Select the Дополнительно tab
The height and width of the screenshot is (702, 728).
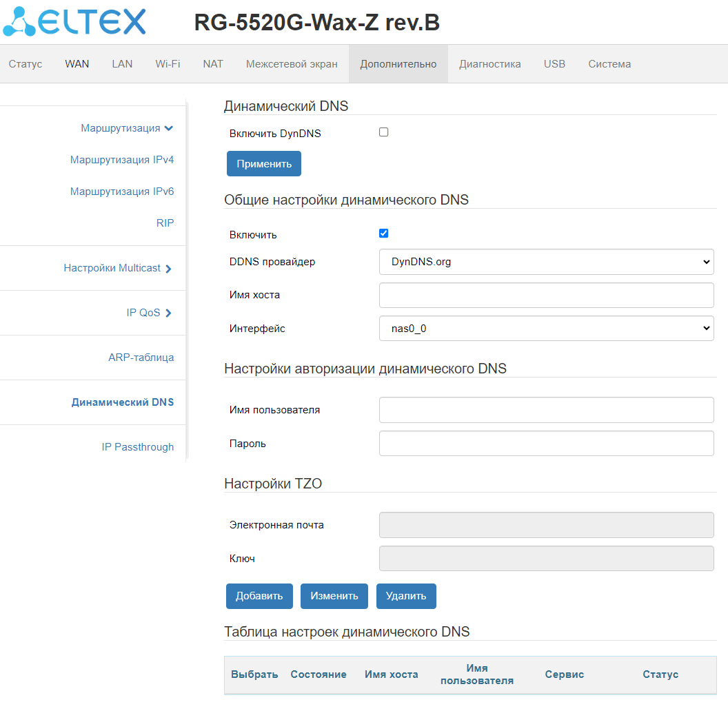(x=398, y=64)
